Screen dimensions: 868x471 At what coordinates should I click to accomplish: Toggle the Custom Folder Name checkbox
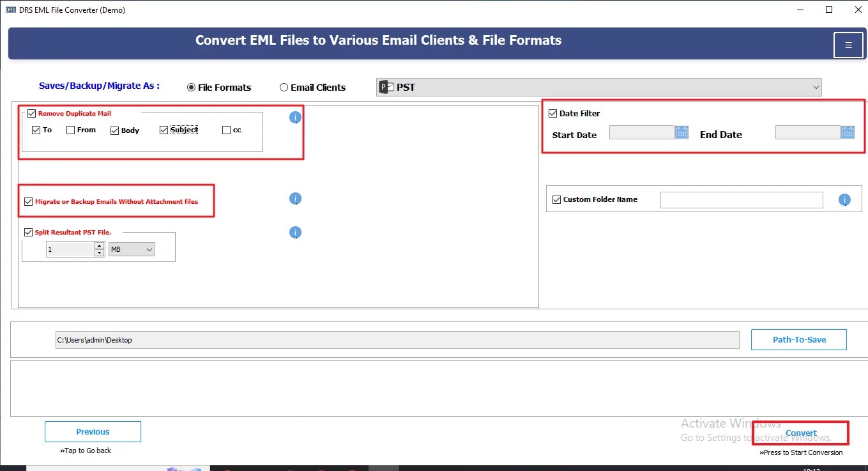click(x=556, y=199)
